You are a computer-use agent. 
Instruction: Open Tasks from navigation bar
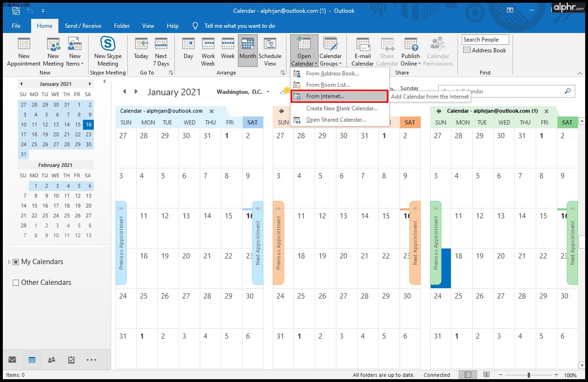71,360
